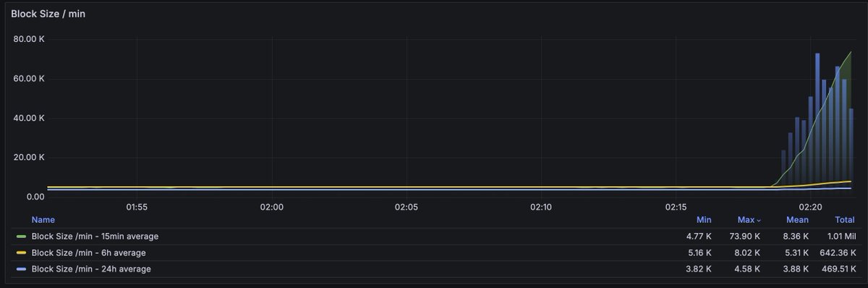Toggle the 6h average series in legend
868x288 pixels.
[x=89, y=253]
